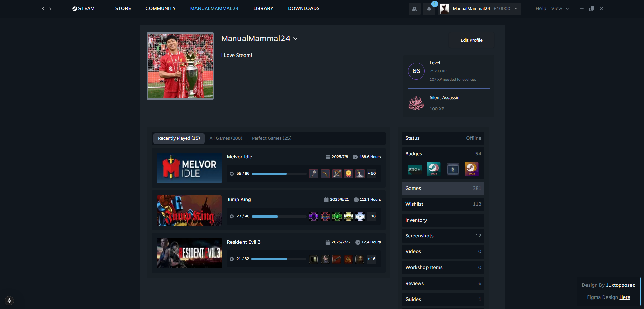Click the Edit Profile button
The width and height of the screenshot is (644, 309).
tap(471, 40)
